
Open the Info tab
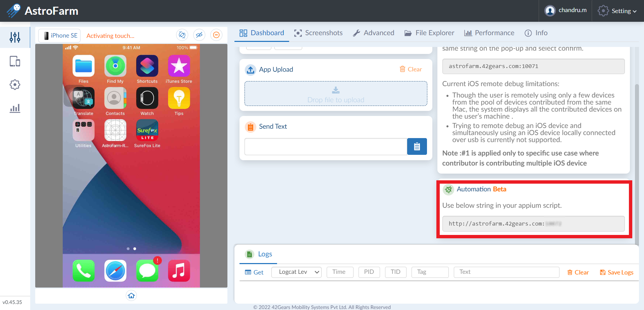click(x=536, y=33)
